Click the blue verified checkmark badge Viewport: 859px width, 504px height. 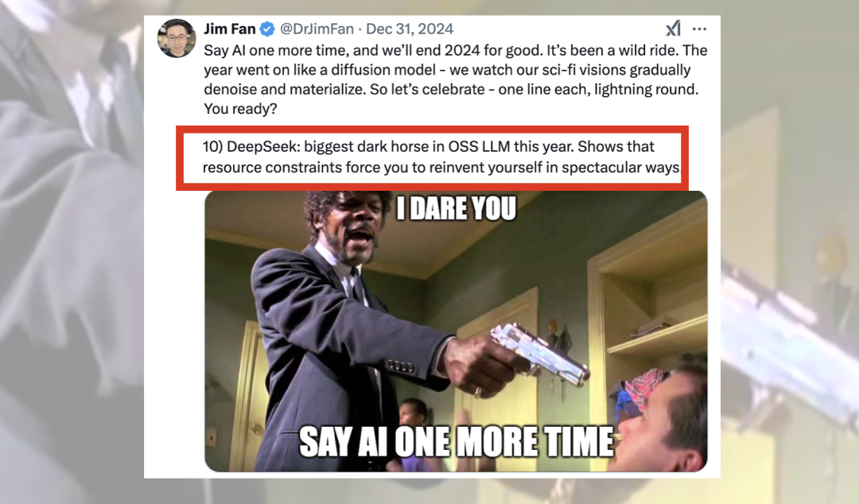(x=266, y=29)
